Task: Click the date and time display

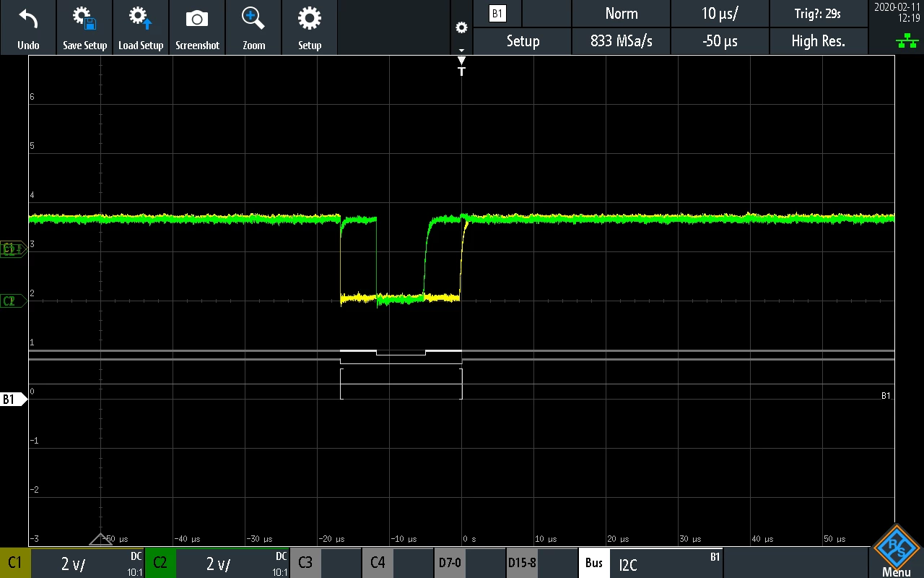Action: [x=897, y=13]
